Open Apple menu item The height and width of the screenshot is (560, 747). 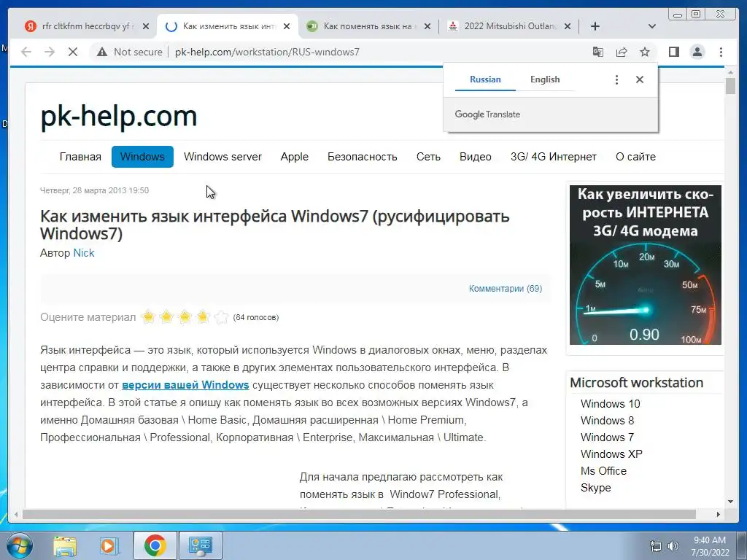coord(295,157)
